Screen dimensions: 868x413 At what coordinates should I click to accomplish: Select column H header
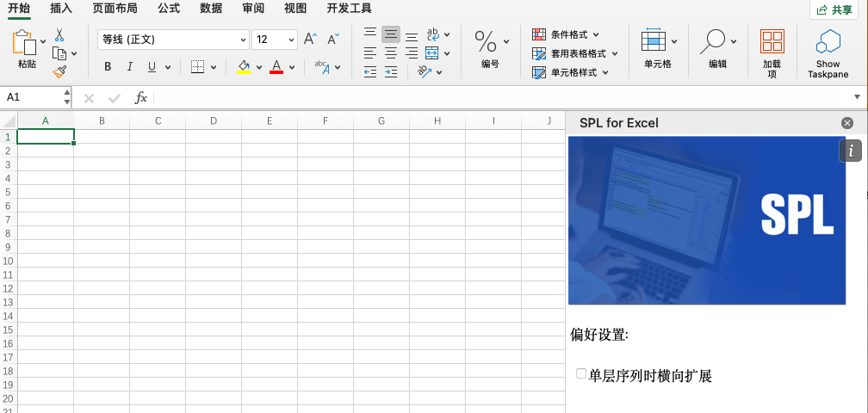click(437, 120)
